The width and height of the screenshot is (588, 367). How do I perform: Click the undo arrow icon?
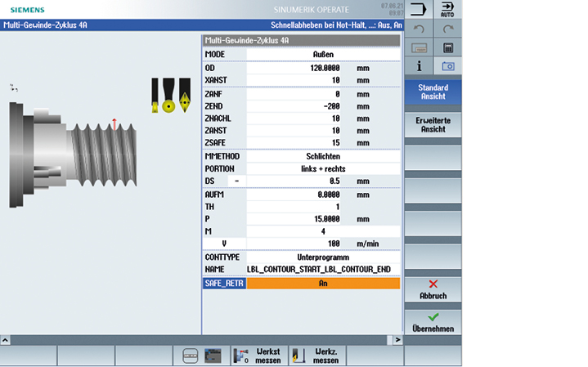tap(419, 29)
